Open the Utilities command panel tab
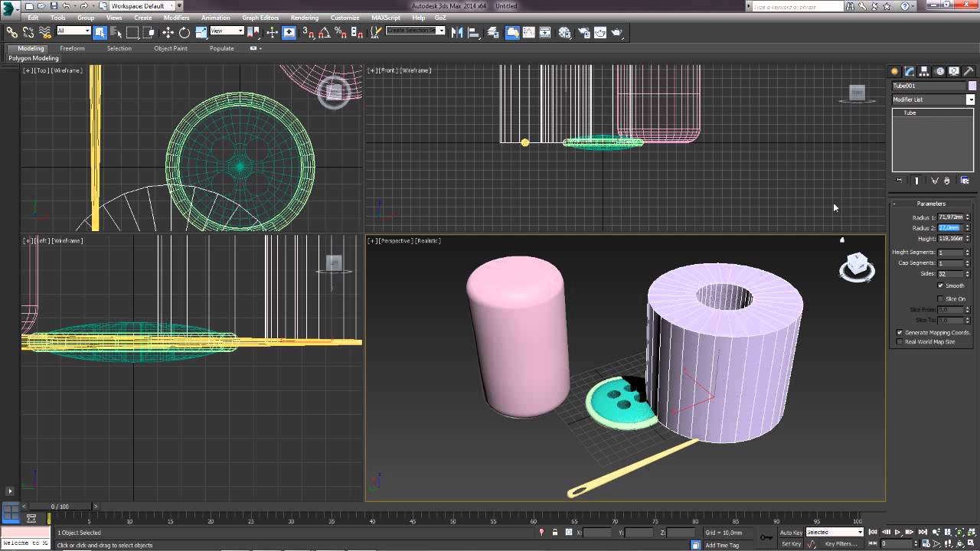Viewport: 980px width, 551px height. pos(969,71)
